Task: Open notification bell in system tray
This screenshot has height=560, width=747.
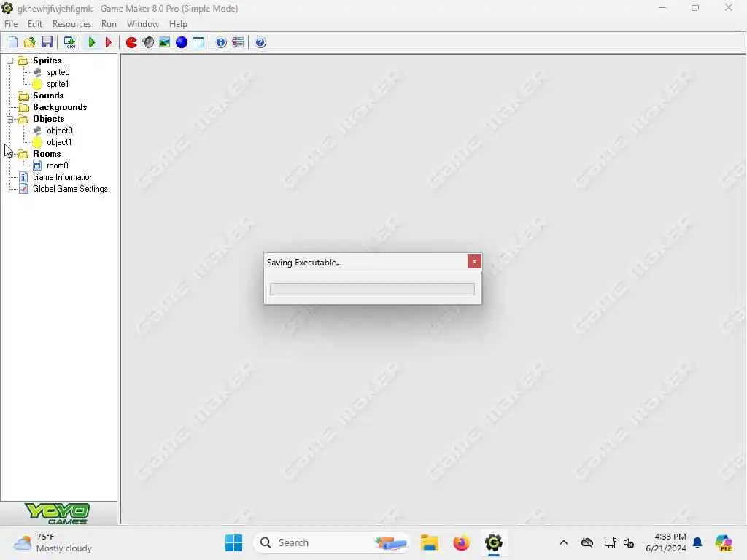Action: pos(697,542)
